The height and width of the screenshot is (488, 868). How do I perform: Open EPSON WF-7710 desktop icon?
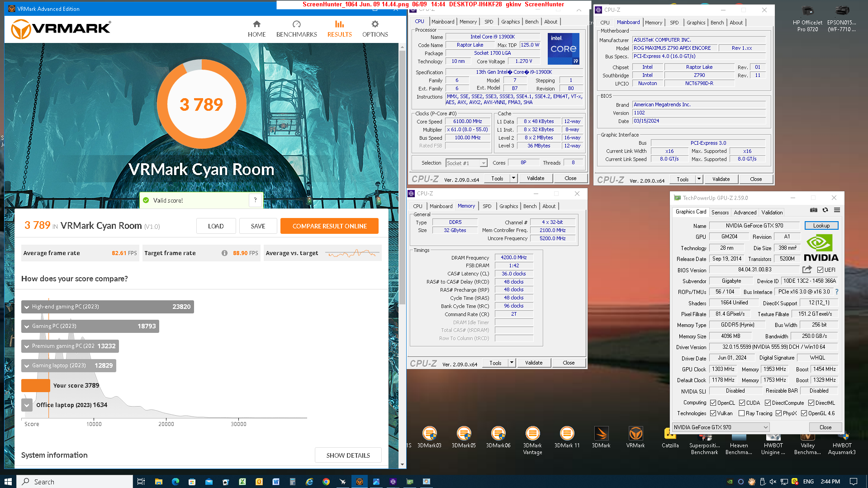(842, 19)
